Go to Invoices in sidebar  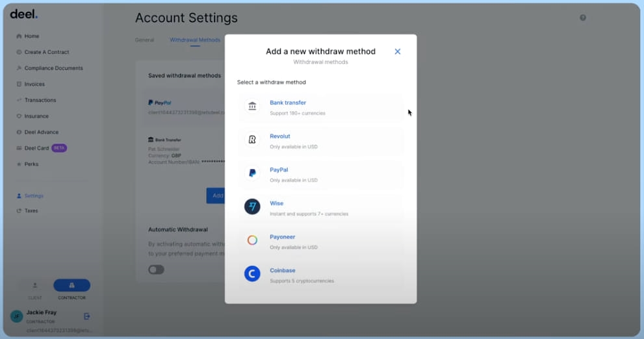click(x=34, y=84)
